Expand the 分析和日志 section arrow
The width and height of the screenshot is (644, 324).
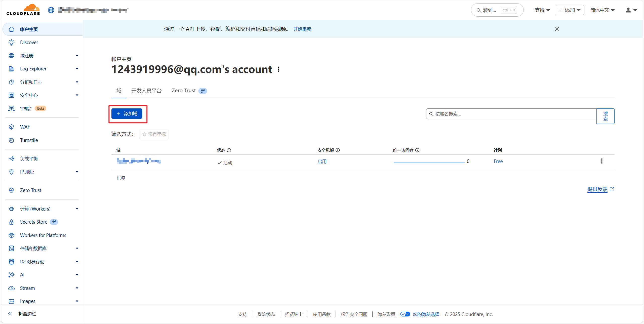(77, 82)
